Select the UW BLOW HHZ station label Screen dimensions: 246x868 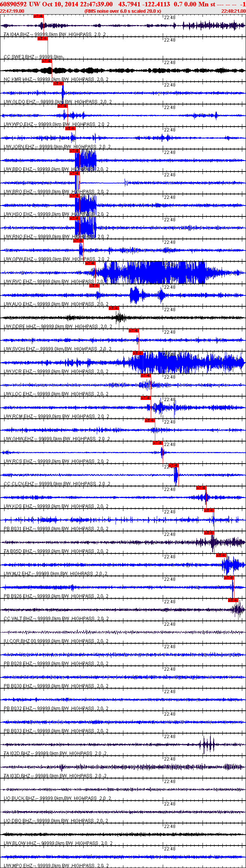19,843
